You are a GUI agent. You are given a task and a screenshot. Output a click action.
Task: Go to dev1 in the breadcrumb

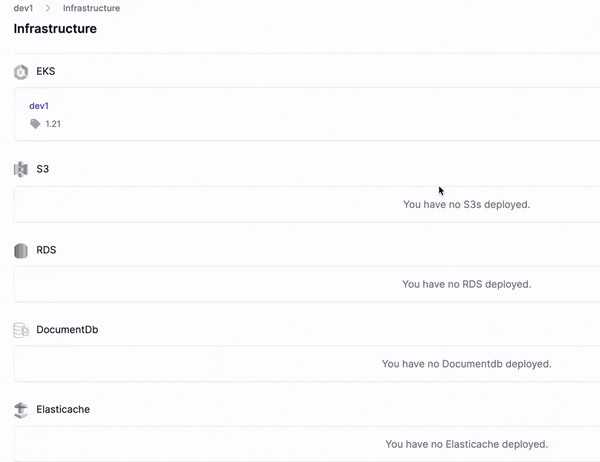pyautogui.click(x=23, y=8)
